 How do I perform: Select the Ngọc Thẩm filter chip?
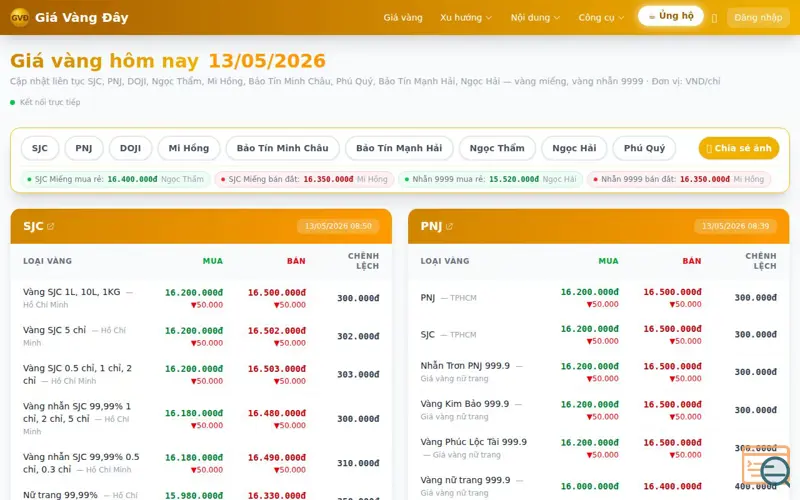[x=497, y=148]
